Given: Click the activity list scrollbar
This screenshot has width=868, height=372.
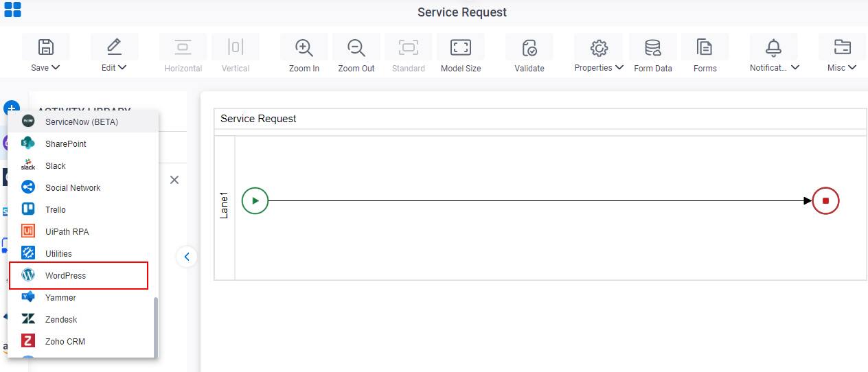Looking at the screenshot, I should point(156,327).
